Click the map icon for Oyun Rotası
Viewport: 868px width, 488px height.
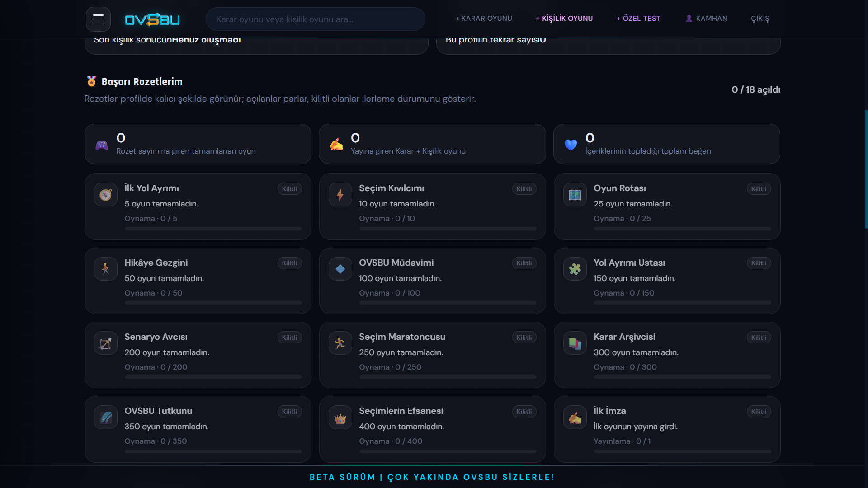click(575, 195)
